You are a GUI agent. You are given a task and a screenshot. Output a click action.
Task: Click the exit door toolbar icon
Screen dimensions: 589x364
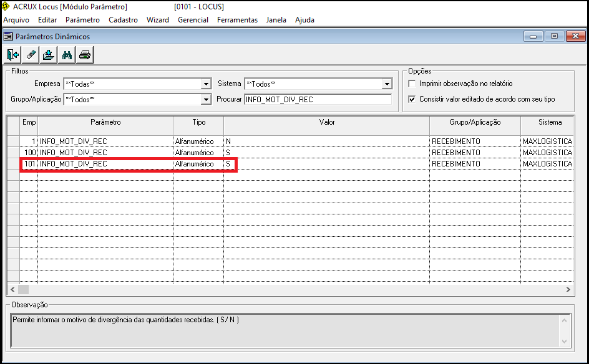coord(12,55)
